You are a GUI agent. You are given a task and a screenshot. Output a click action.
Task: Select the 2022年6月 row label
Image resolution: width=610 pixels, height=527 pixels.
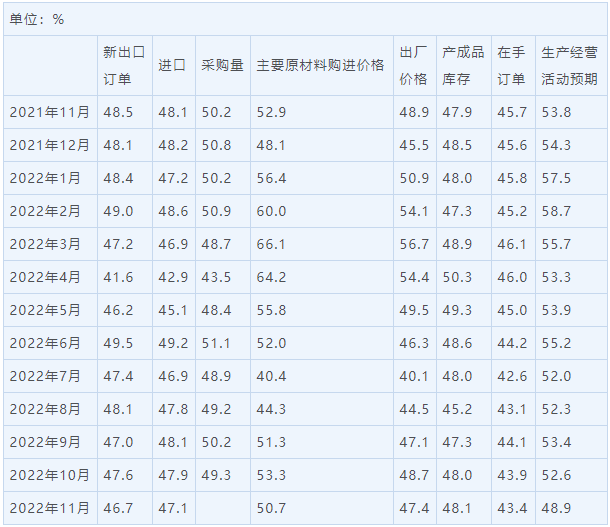(x=45, y=344)
